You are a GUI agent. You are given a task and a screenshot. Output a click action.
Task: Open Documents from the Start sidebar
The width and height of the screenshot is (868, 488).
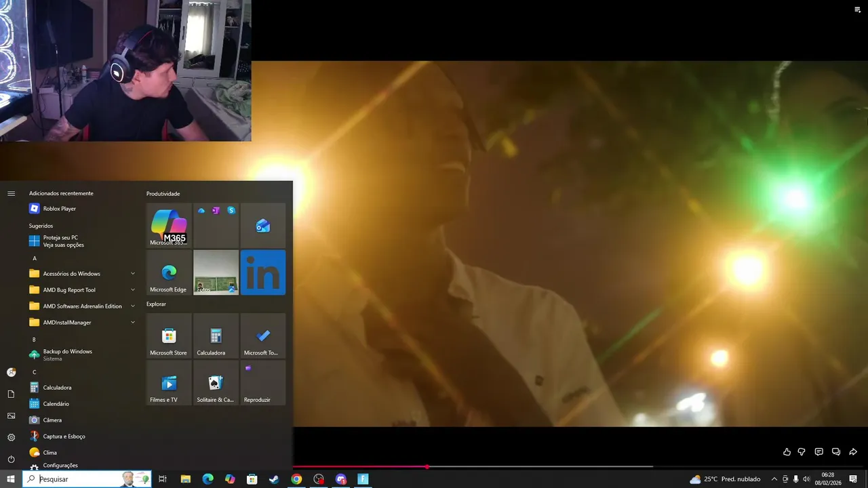pyautogui.click(x=11, y=394)
